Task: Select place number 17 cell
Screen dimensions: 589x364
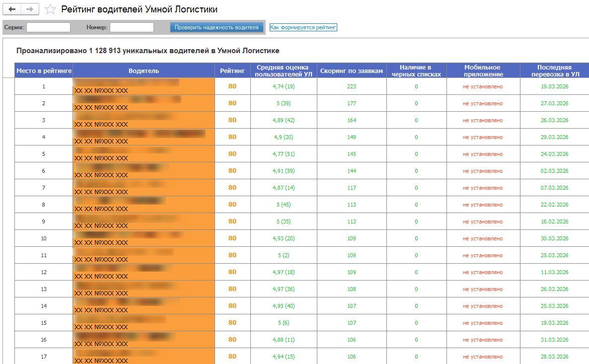Action: pyautogui.click(x=44, y=357)
